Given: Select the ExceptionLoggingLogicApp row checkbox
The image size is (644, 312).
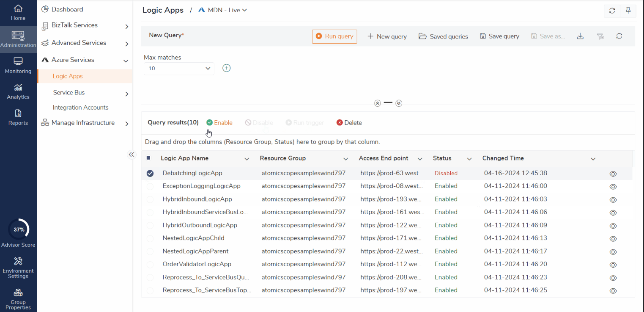Looking at the screenshot, I should [x=150, y=186].
